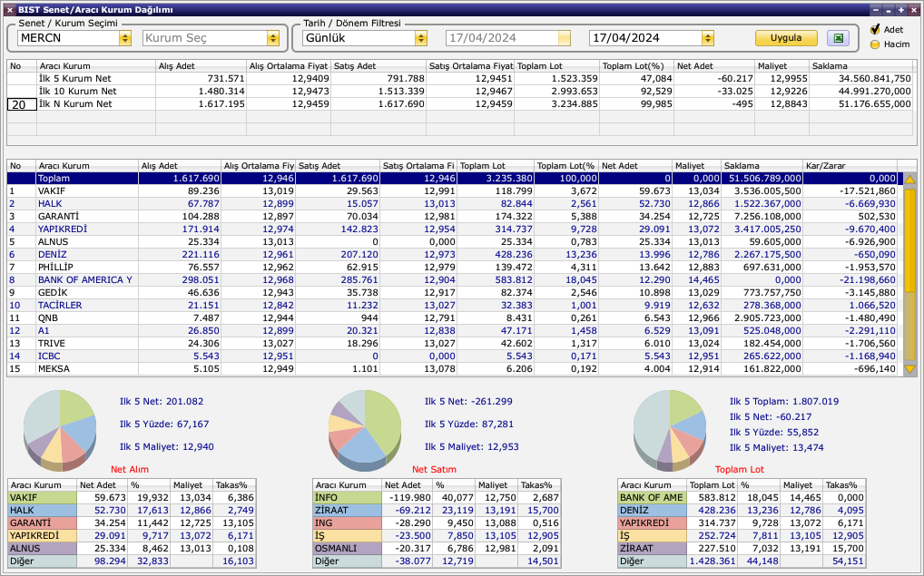
Task: Click the purple ALNUS legend cell
Action: (x=43, y=548)
